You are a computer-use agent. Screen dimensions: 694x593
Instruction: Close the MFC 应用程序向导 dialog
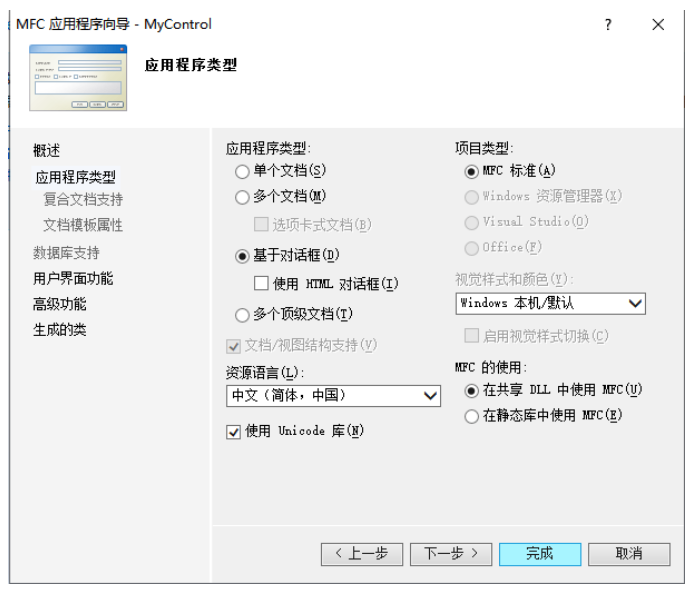pyautogui.click(x=658, y=24)
